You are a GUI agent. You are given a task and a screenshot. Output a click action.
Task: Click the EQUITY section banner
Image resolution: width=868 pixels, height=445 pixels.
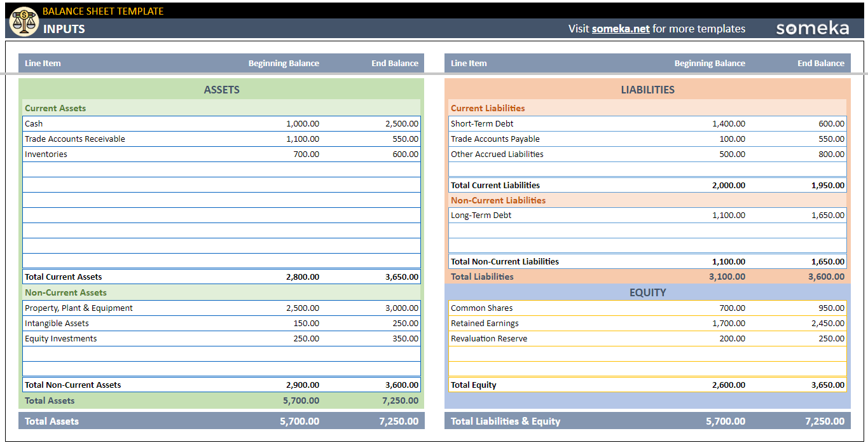click(x=647, y=292)
